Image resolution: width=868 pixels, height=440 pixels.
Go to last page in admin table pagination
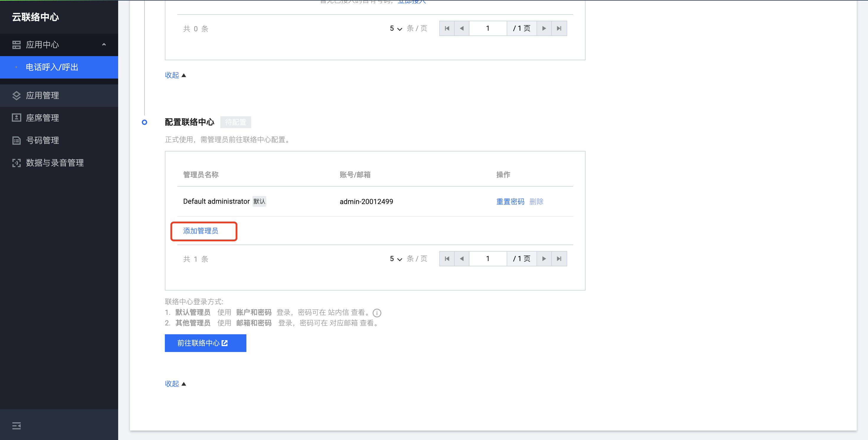pos(559,259)
